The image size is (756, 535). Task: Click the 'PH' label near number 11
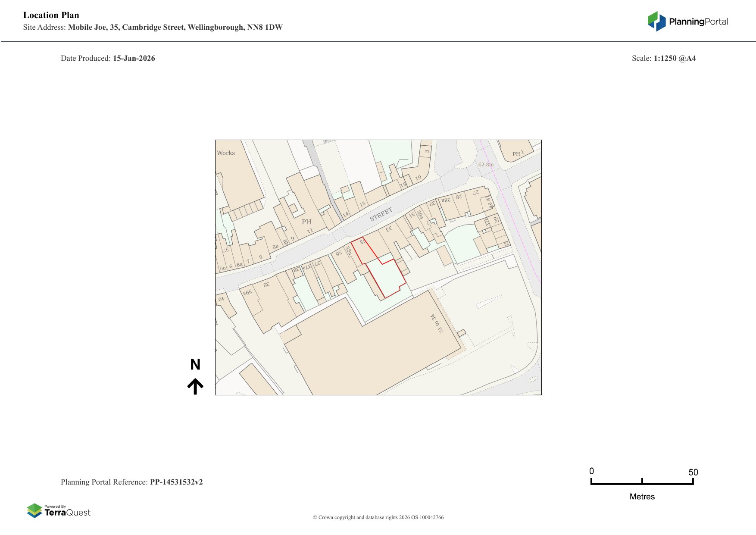(x=306, y=222)
